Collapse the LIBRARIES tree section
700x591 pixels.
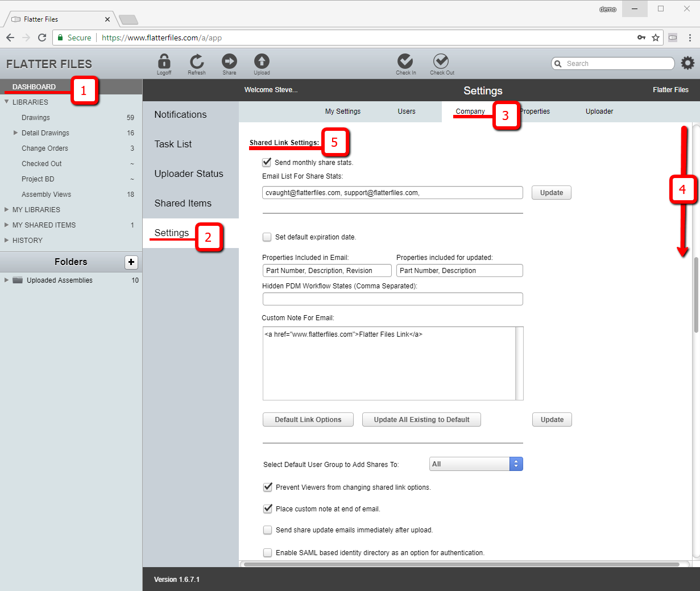[7, 102]
